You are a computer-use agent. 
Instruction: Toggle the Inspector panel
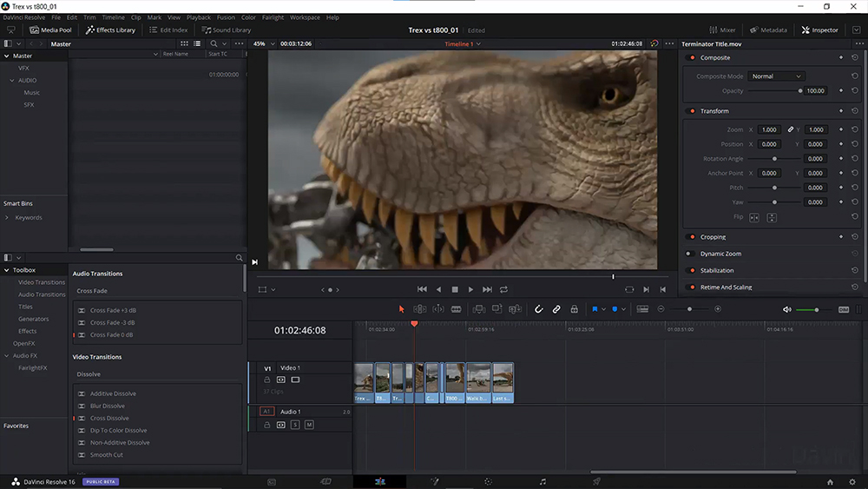(820, 30)
